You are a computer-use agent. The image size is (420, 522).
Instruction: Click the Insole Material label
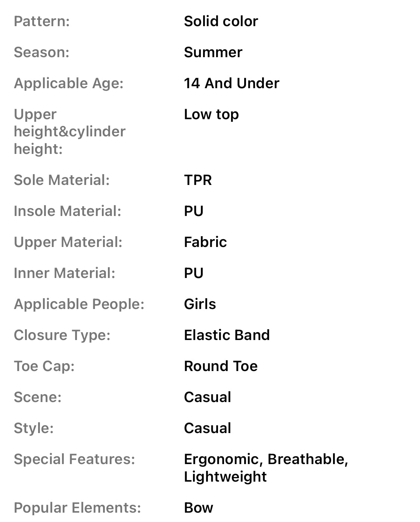click(68, 211)
